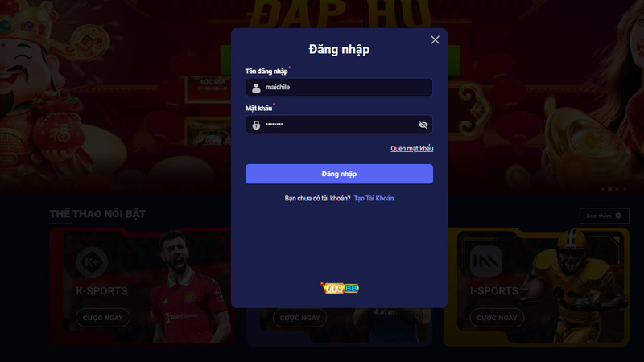Click CƯỢC NGAY under K-SPORTS
The width and height of the screenshot is (644, 362).
103,318
